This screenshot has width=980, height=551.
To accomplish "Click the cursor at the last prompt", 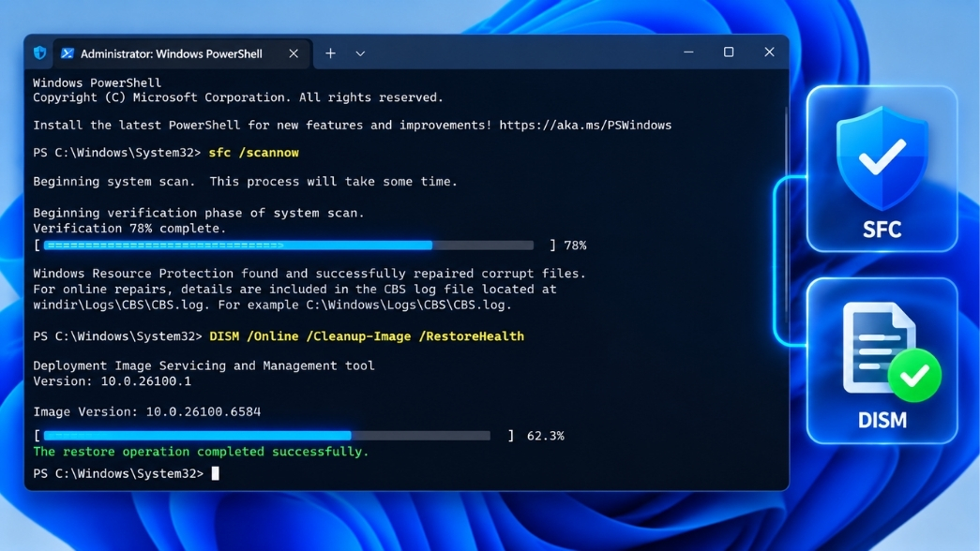I will click(x=215, y=473).
